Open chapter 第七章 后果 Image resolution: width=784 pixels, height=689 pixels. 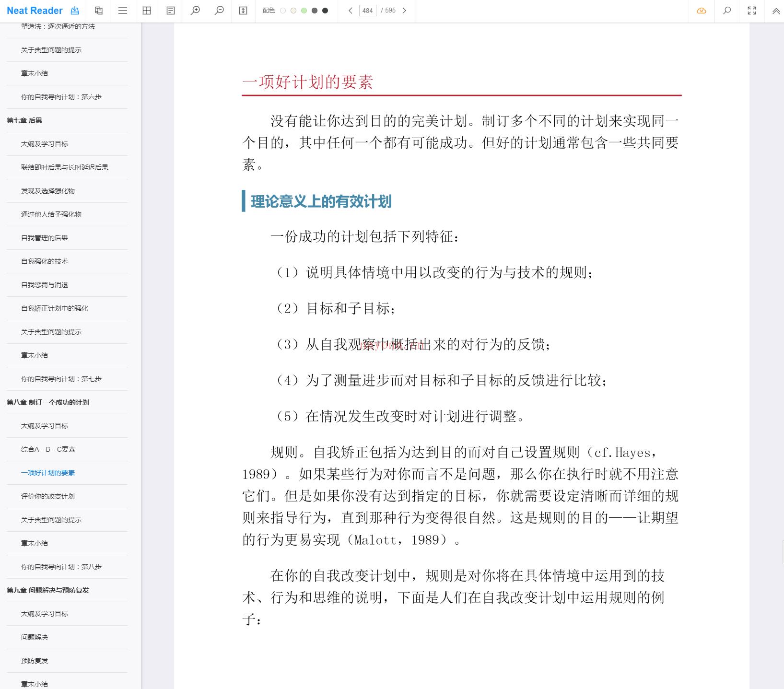(x=24, y=120)
